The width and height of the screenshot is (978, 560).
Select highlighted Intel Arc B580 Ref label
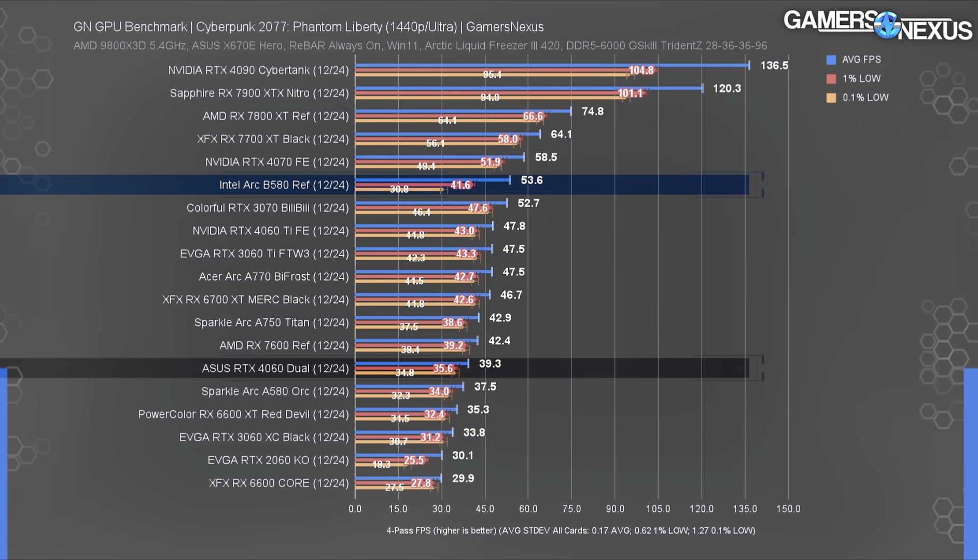[284, 185]
